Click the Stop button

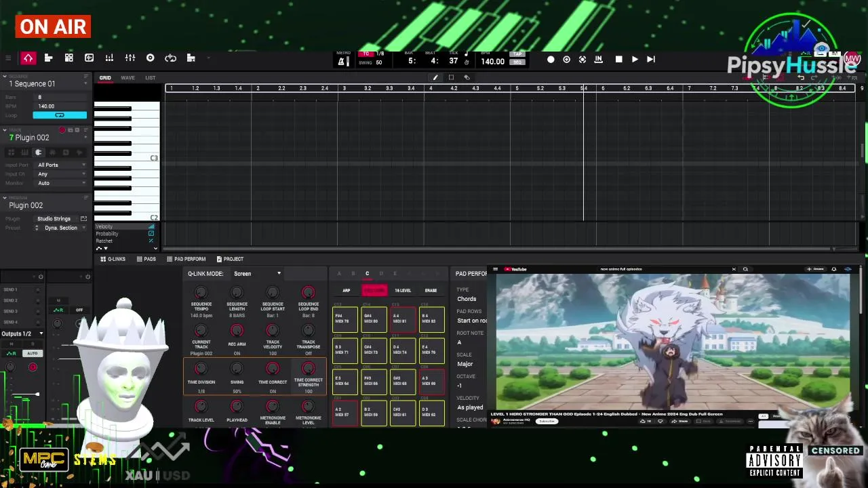click(x=618, y=60)
